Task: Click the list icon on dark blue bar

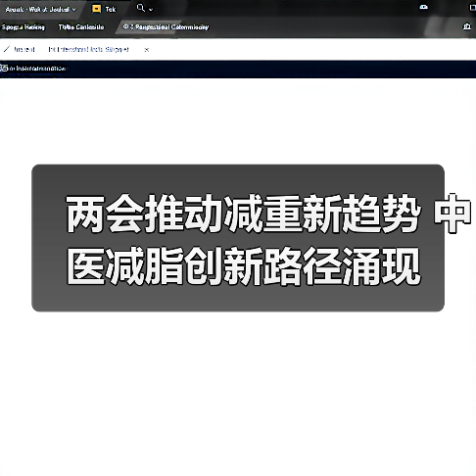Action: (4, 69)
